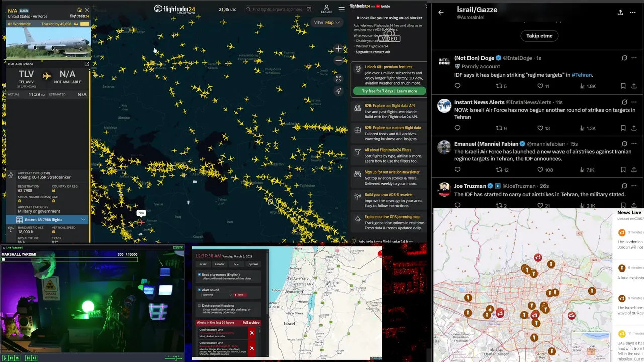Like the Emanuel (Manny) Fabian post
This screenshot has width=644, height=362.
(540, 170)
